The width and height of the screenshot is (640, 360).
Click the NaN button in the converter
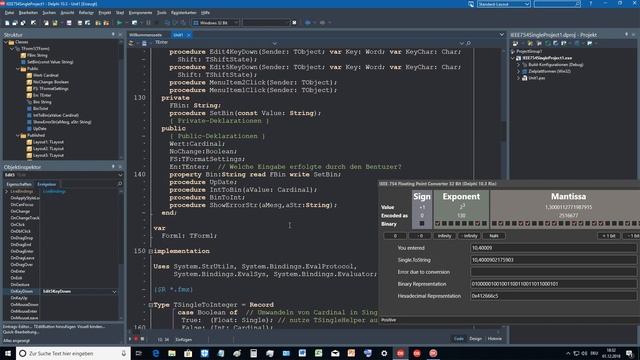coord(494,236)
